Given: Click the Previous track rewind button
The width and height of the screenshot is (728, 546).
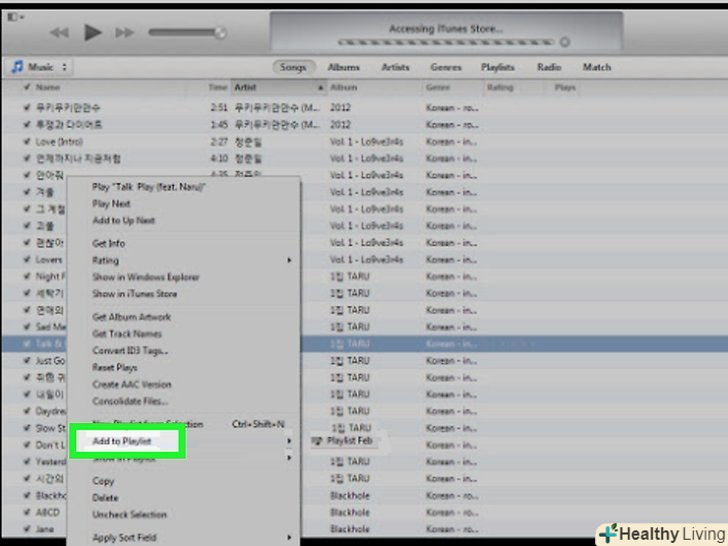Looking at the screenshot, I should (59, 32).
